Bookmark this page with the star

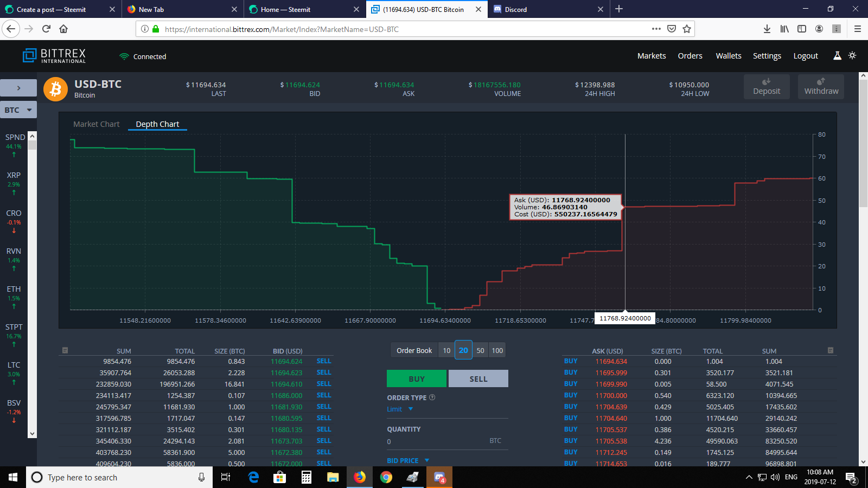click(687, 29)
